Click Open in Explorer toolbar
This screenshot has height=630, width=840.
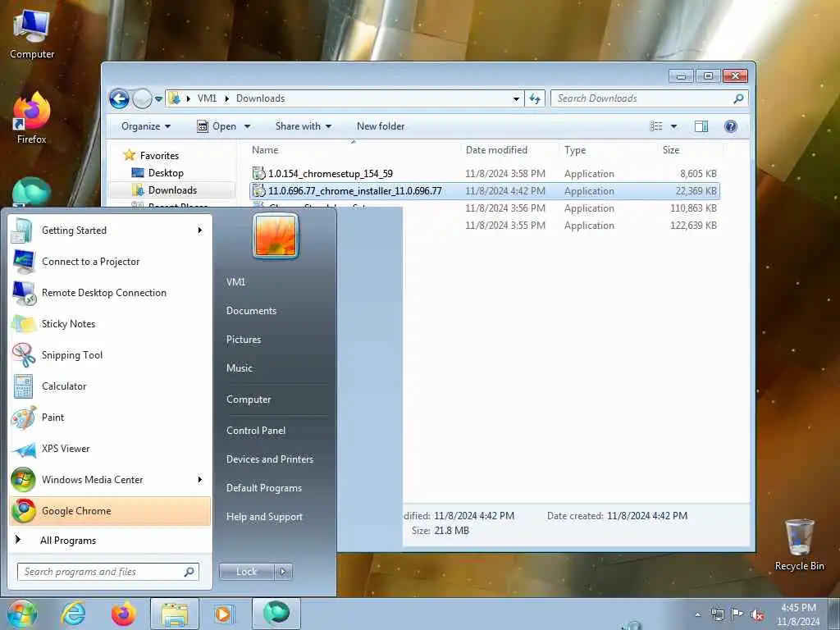(217, 126)
